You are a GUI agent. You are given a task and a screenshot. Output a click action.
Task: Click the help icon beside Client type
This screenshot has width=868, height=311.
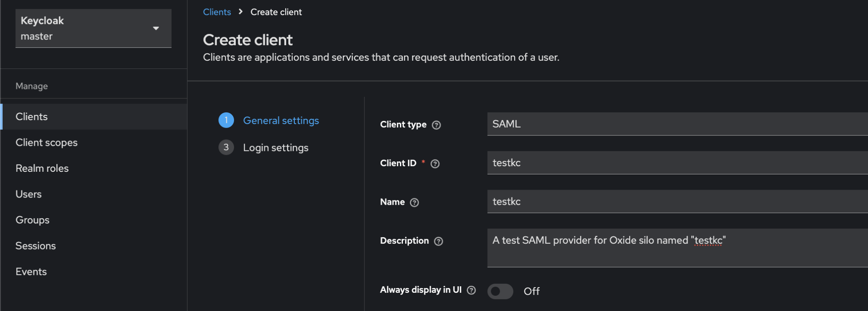click(436, 125)
